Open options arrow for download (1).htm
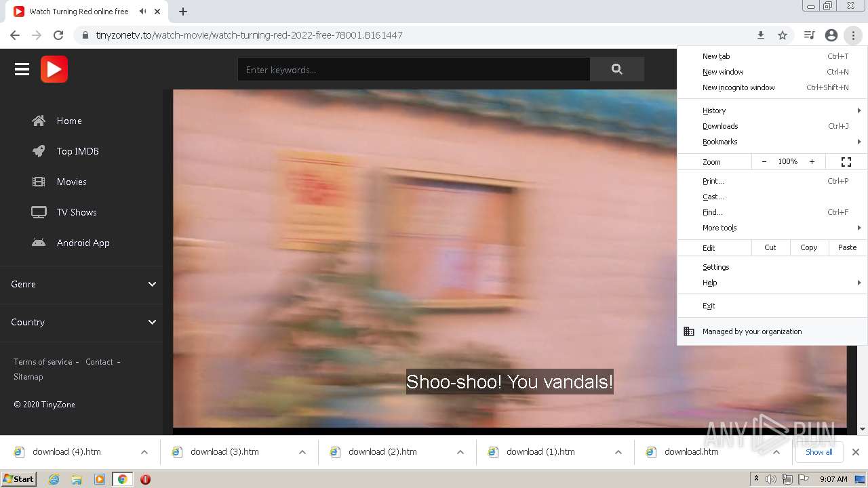This screenshot has width=868, height=488. coord(618,452)
